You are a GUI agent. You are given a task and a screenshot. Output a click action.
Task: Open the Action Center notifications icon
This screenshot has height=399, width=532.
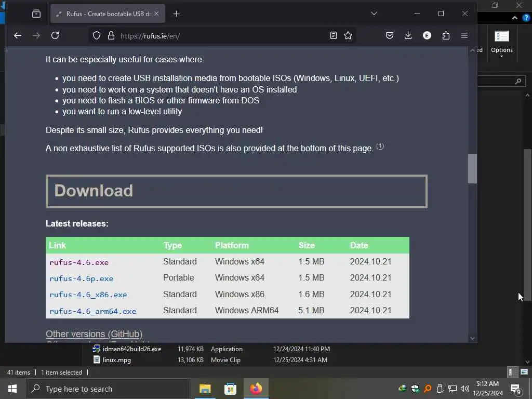pos(516,389)
